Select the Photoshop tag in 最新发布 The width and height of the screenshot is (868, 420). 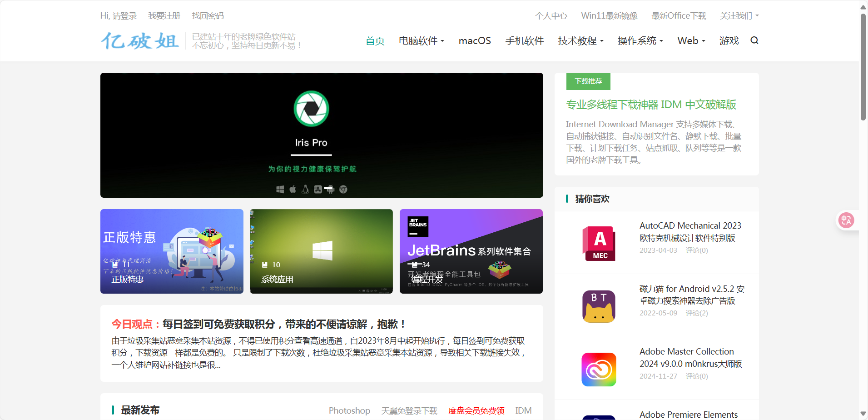tap(349, 410)
